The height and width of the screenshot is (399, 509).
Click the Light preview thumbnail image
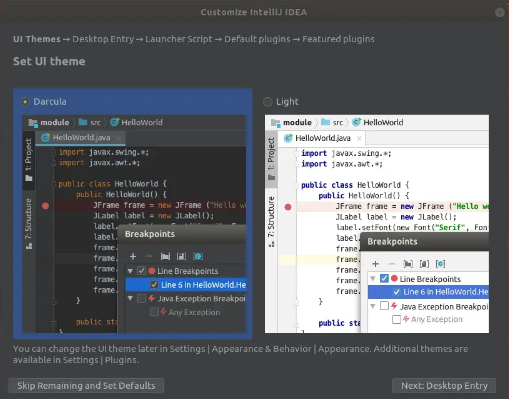377,224
